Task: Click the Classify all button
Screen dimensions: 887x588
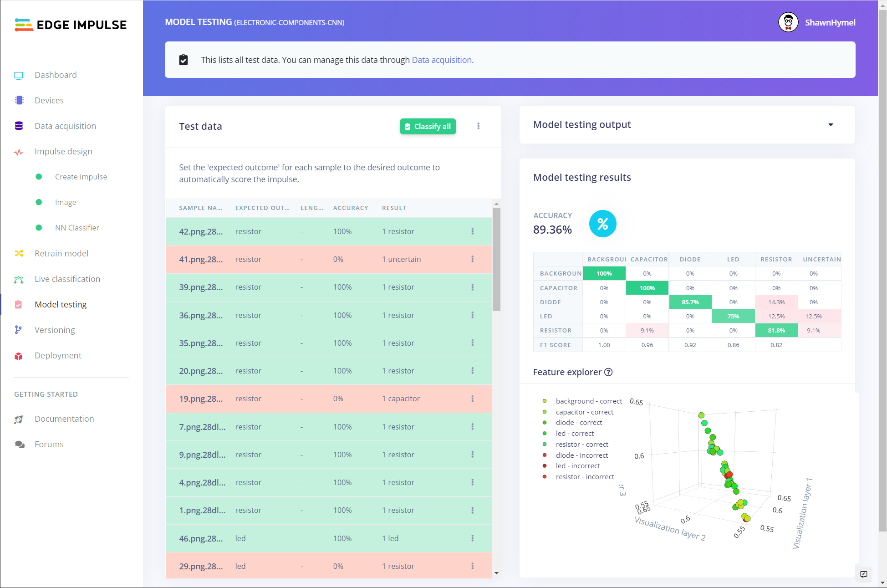Action: click(428, 127)
